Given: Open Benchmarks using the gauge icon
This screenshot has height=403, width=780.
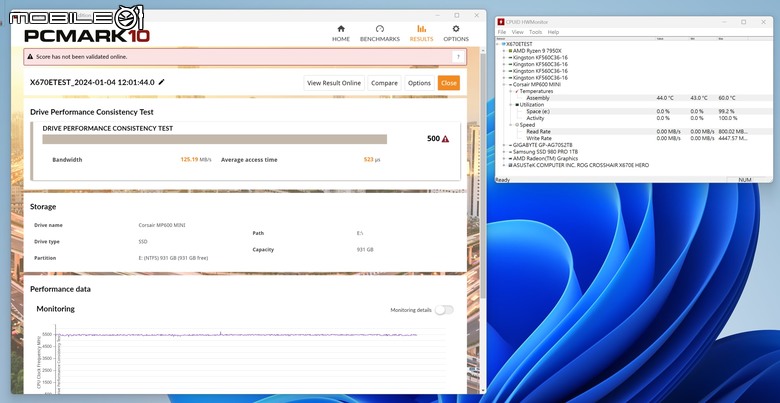Looking at the screenshot, I should [380, 29].
